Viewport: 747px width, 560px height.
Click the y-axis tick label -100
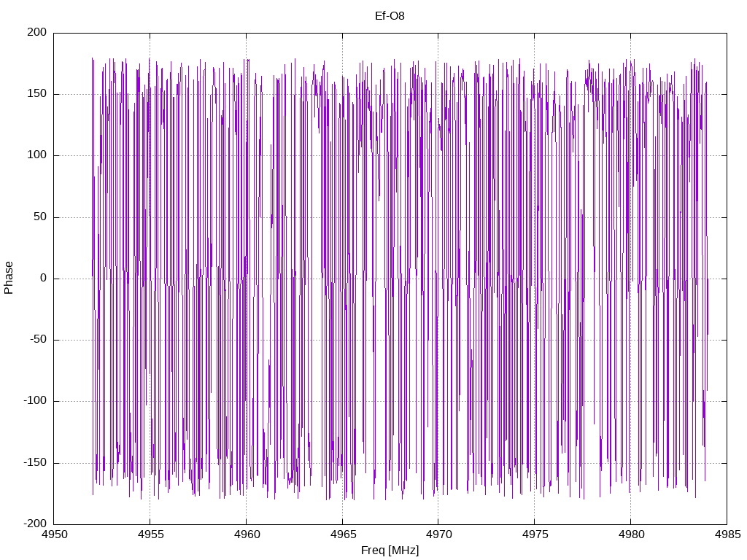[x=35, y=401]
